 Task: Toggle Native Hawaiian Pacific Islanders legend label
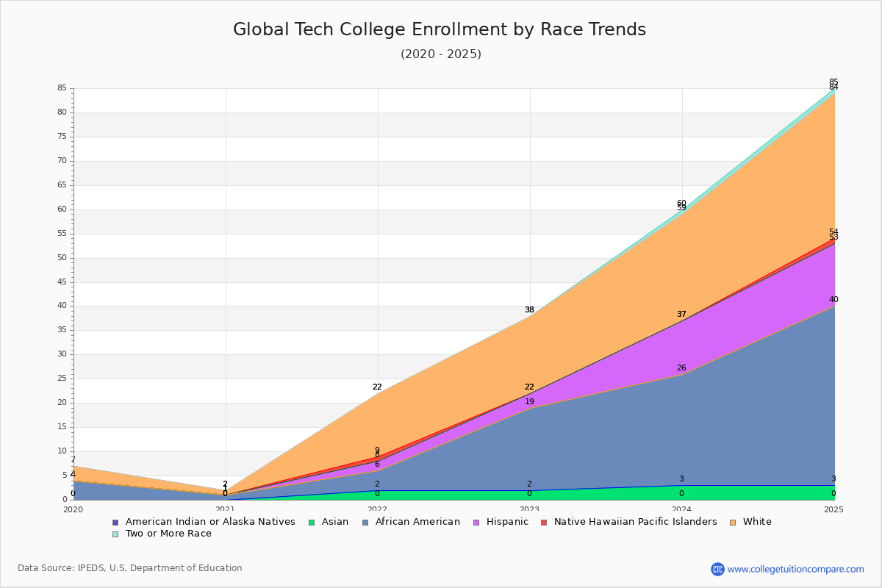[x=636, y=522]
